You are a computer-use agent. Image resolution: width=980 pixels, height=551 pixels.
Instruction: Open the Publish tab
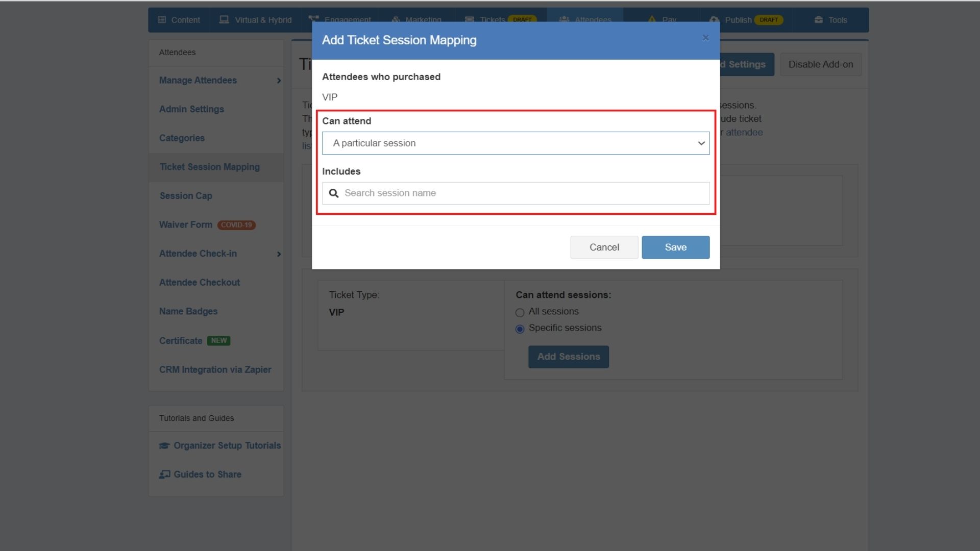tap(746, 20)
